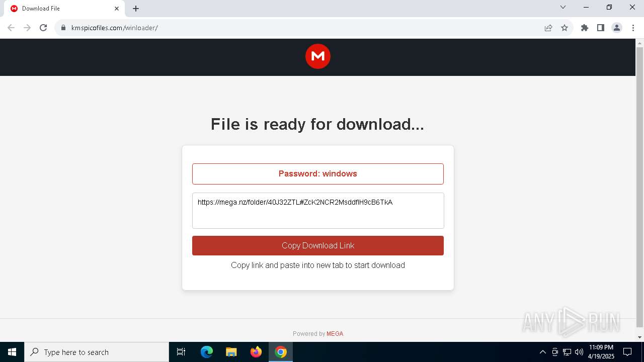The height and width of the screenshot is (362, 644).
Task: Click the browser forward arrow
Action: (x=27, y=28)
